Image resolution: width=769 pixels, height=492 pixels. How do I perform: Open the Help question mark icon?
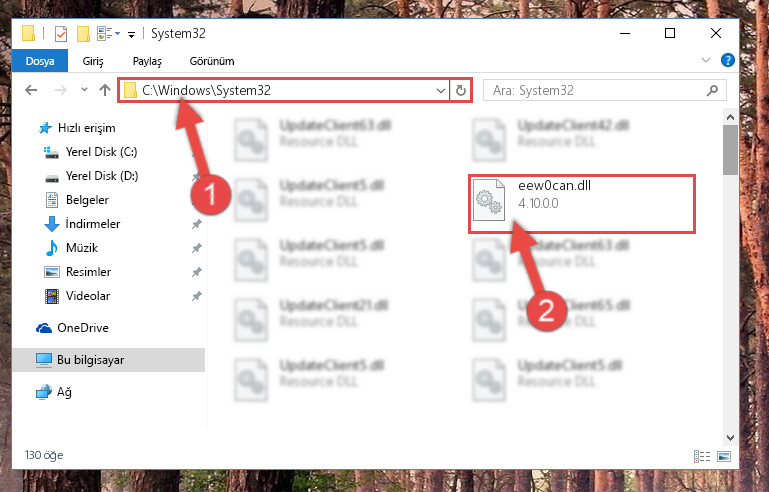tap(727, 60)
